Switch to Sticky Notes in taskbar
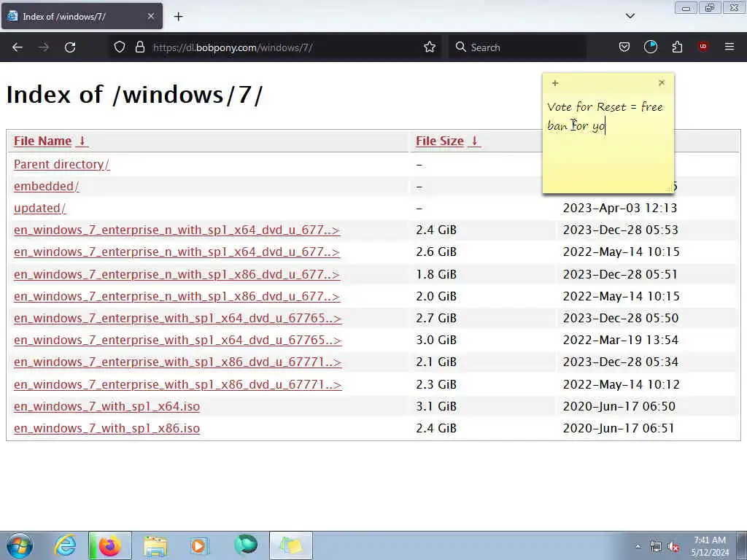This screenshot has height=560, width=747. point(291,545)
